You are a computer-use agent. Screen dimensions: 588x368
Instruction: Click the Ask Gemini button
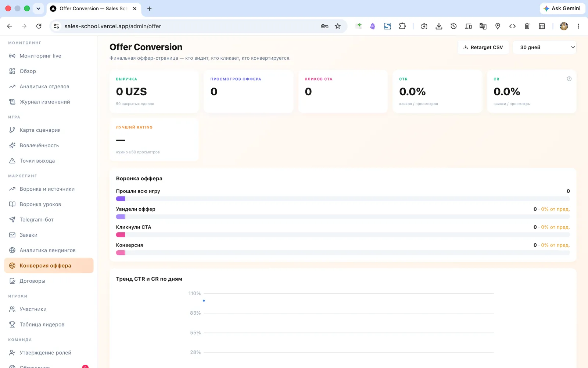[562, 8]
